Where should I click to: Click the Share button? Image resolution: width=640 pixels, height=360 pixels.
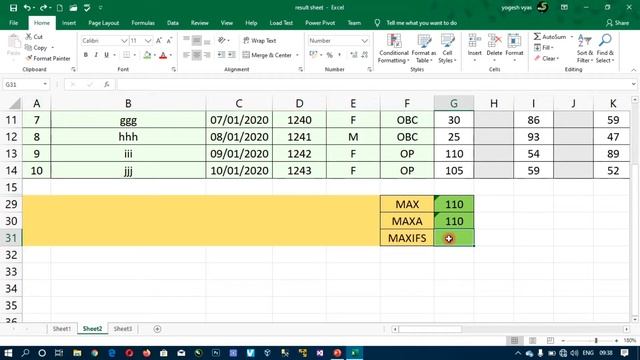coord(617,23)
